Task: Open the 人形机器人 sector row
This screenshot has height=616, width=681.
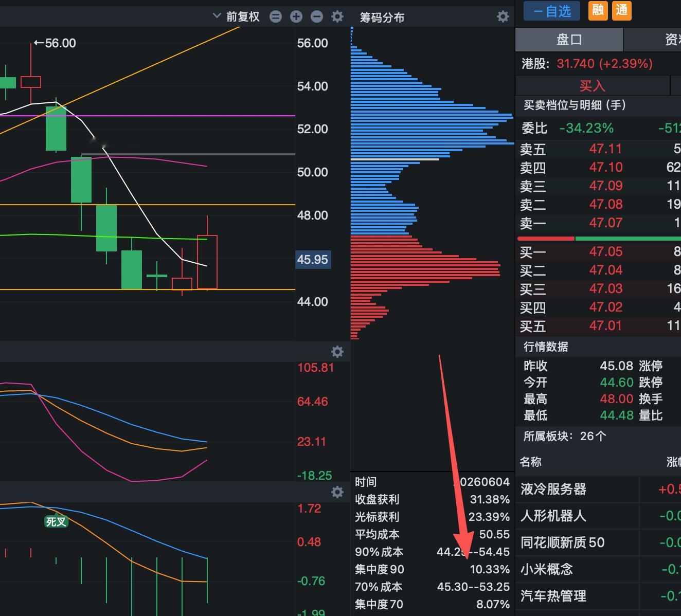Action: [x=598, y=516]
